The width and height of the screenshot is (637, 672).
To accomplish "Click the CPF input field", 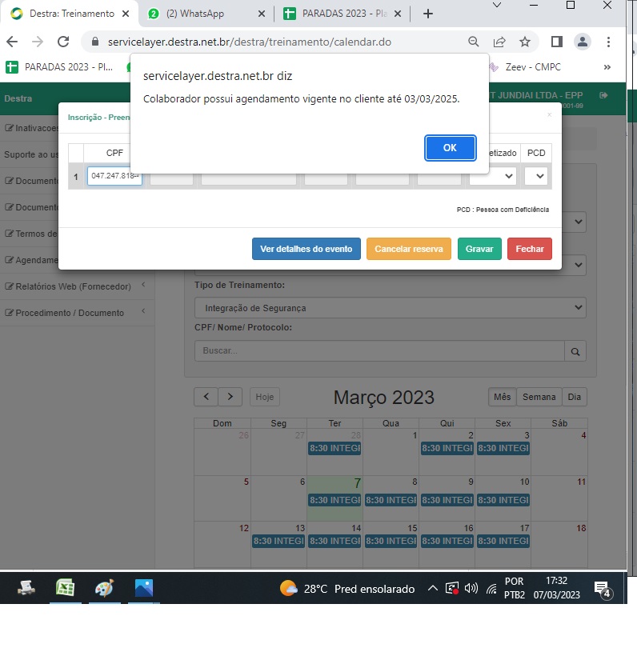I will coord(114,176).
